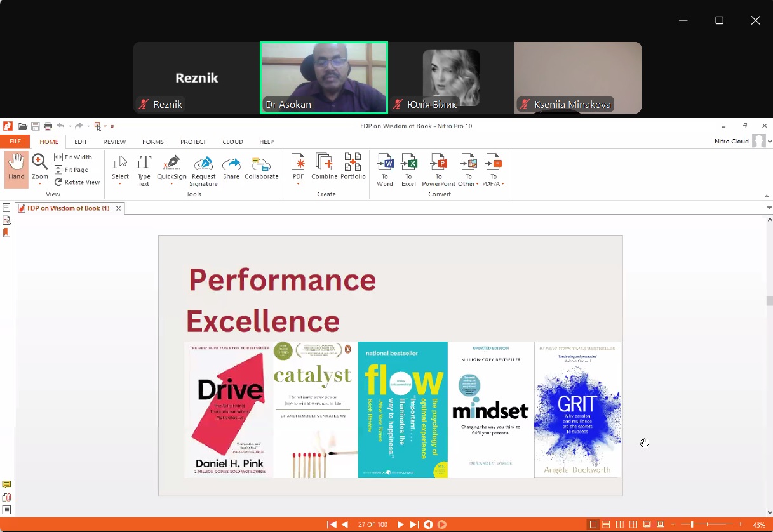Open the bottom-most left sidebar pane icon
The width and height of the screenshot is (773, 532).
click(x=6, y=510)
